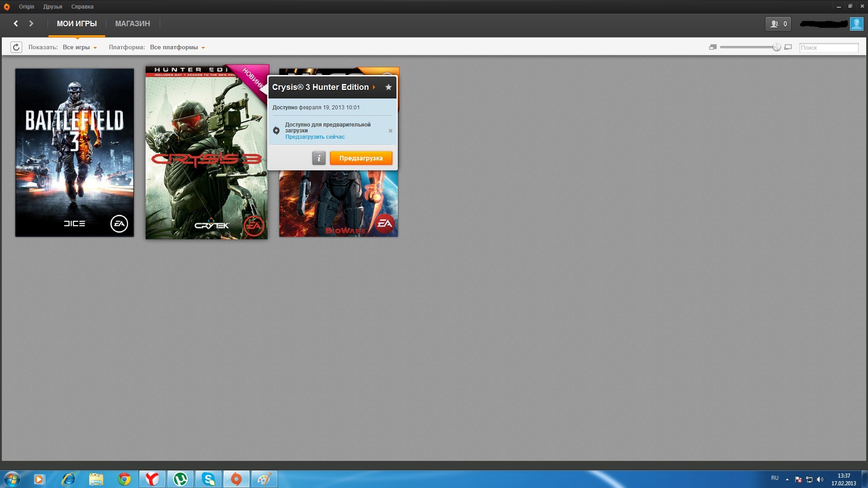Image resolution: width=868 pixels, height=488 pixels.
Task: Click the Доступно февраля 19, 2013 text
Action: click(316, 108)
